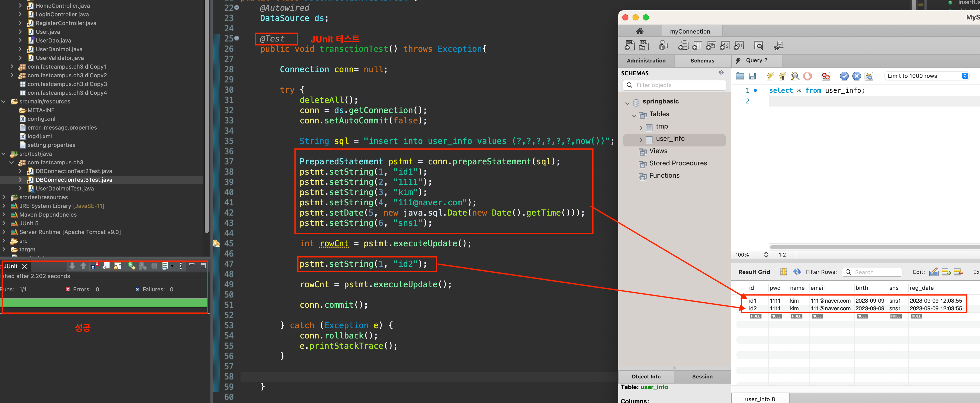Click the rollback blue X icon

point(856,76)
